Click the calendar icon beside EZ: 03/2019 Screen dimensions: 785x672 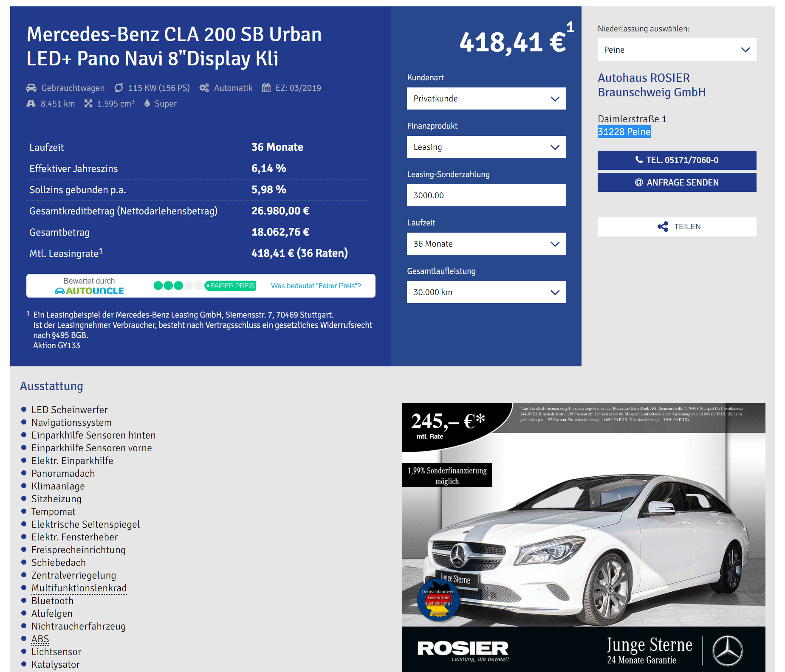point(266,88)
